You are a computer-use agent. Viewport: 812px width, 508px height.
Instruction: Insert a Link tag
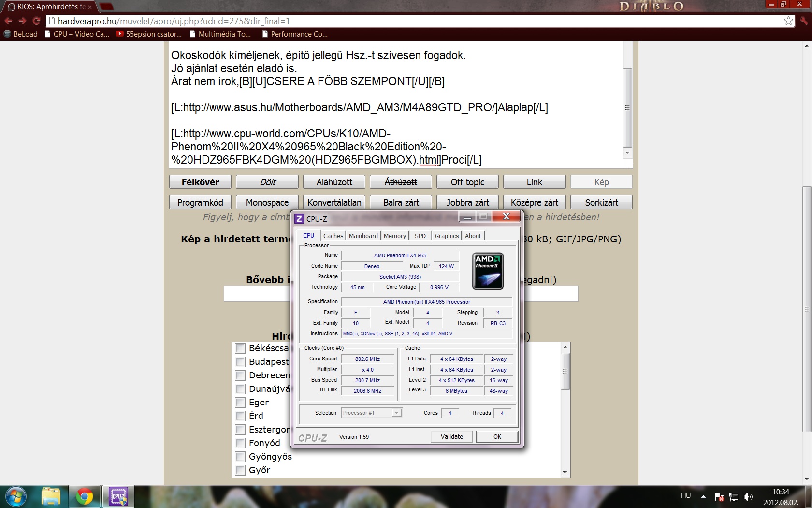click(535, 182)
